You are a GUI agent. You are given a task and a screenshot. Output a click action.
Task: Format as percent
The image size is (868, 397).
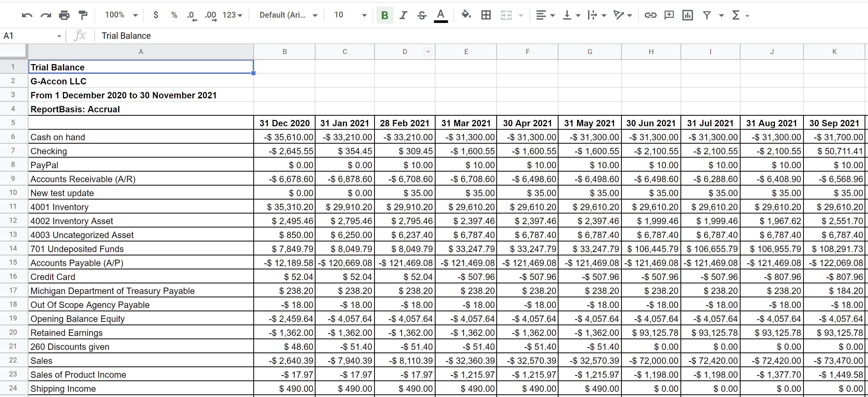point(174,15)
